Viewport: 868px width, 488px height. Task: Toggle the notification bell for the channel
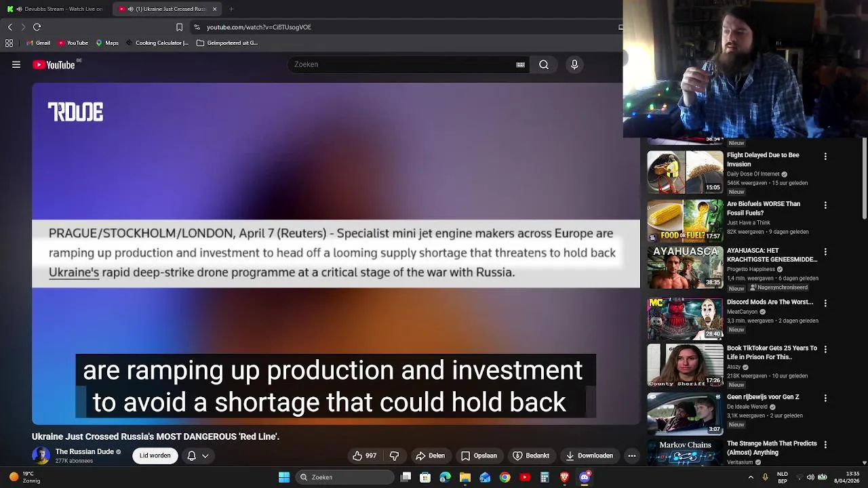(x=191, y=455)
